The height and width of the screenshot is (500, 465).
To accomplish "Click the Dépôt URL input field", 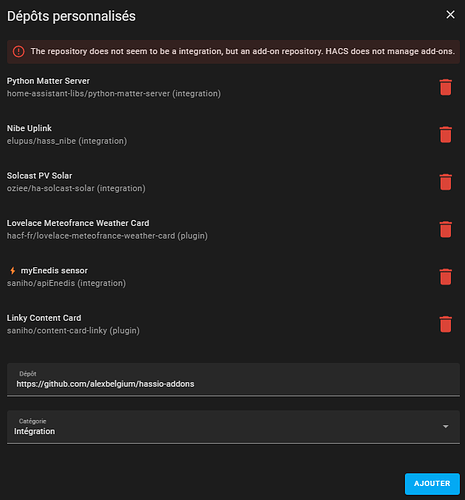I will tap(233, 380).
